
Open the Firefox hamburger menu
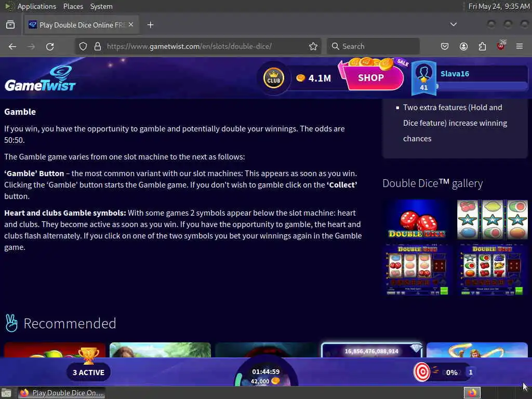pos(520,46)
